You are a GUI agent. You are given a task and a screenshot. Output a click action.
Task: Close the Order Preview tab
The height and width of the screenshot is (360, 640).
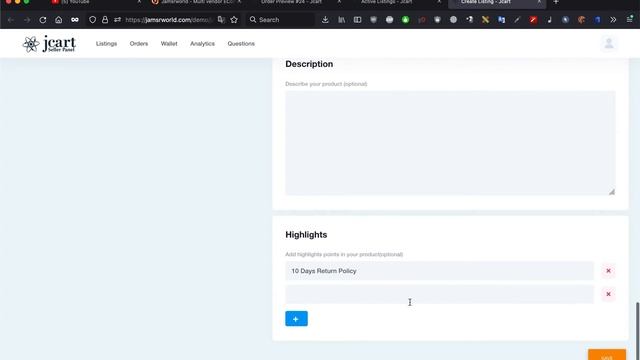coord(339,2)
